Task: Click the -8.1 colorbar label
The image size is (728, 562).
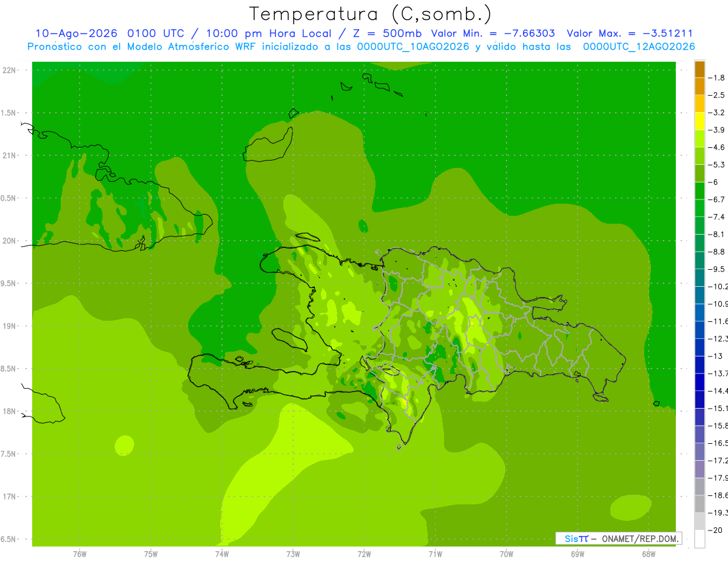Action: 716,234
